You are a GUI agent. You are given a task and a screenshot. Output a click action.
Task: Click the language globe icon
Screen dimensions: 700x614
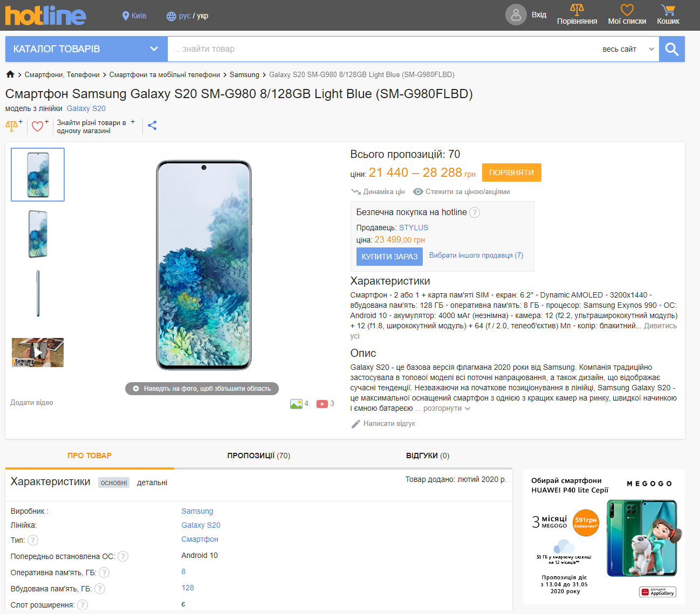click(x=171, y=16)
